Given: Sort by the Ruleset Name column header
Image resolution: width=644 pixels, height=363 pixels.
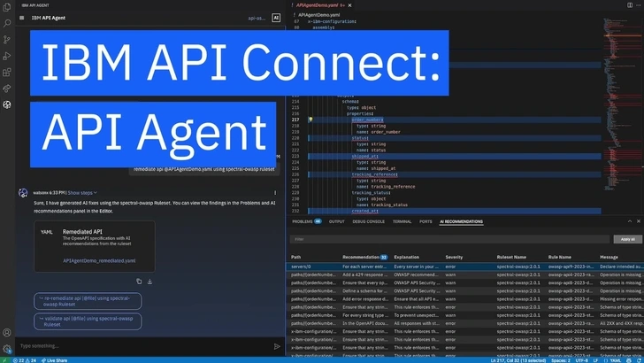Looking at the screenshot, I should 511,257.
